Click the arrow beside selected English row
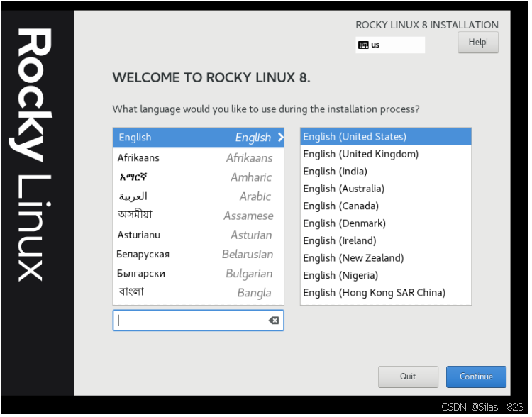The height and width of the screenshot is (417, 532). coord(282,138)
